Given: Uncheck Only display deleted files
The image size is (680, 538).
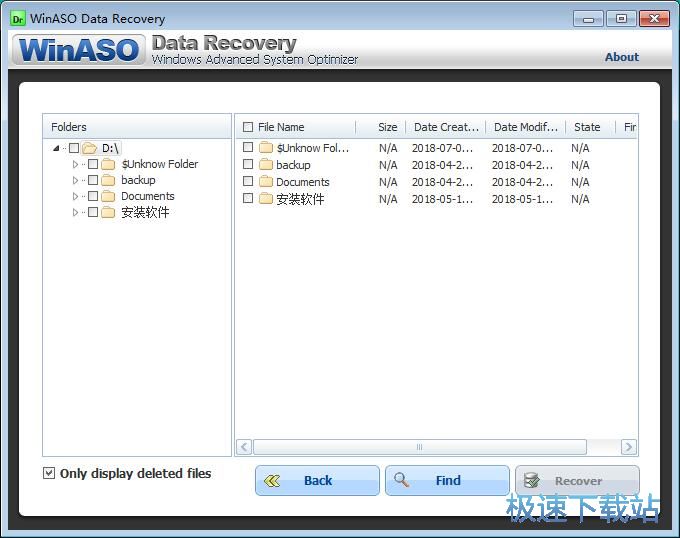Looking at the screenshot, I should click(x=49, y=473).
